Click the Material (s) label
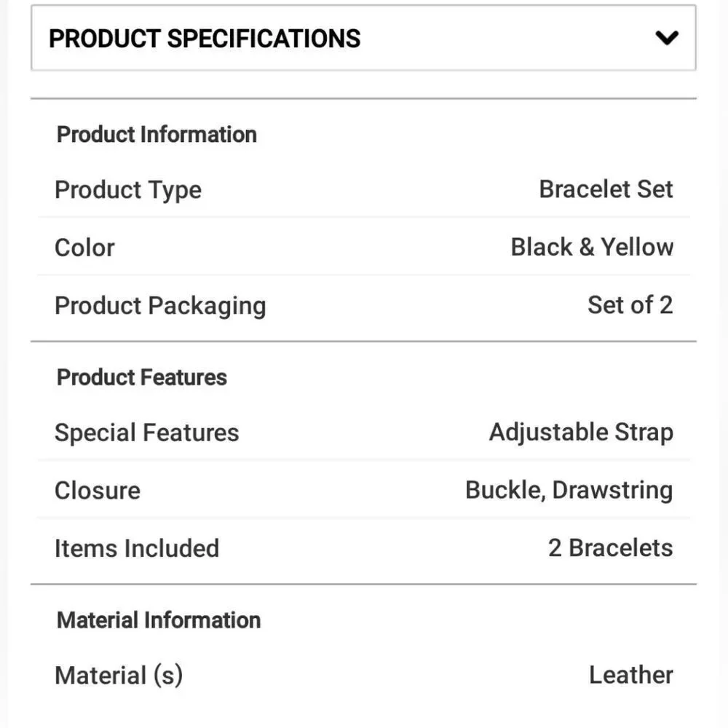Screen dimensions: 728x728 tap(119, 676)
